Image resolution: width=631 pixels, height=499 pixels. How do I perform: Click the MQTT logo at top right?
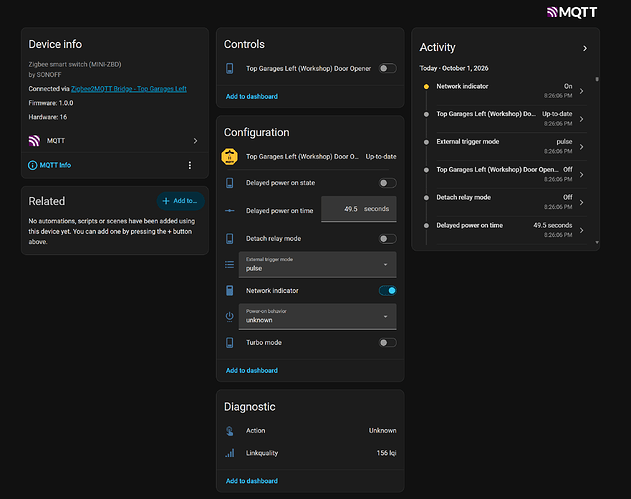click(572, 12)
